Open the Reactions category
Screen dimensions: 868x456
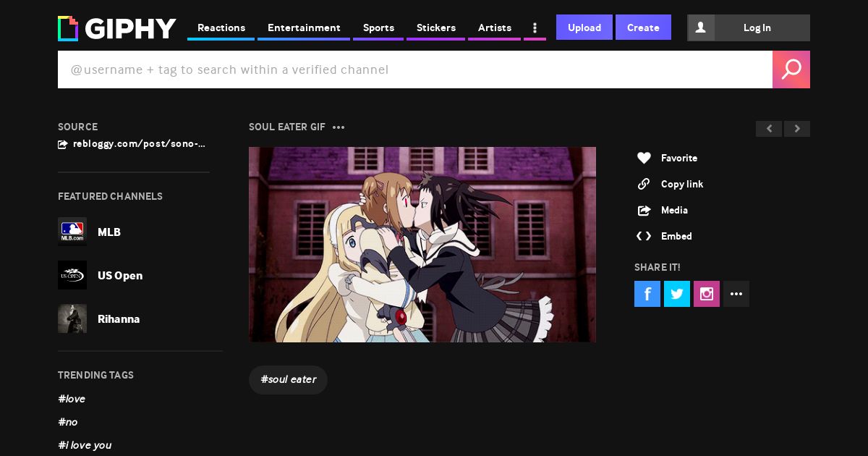pyautogui.click(x=221, y=28)
